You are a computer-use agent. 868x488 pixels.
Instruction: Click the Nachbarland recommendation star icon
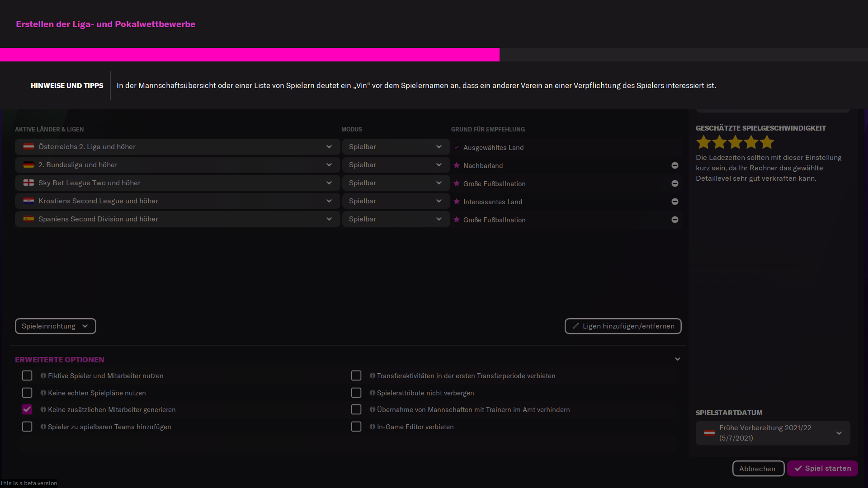pyautogui.click(x=457, y=165)
